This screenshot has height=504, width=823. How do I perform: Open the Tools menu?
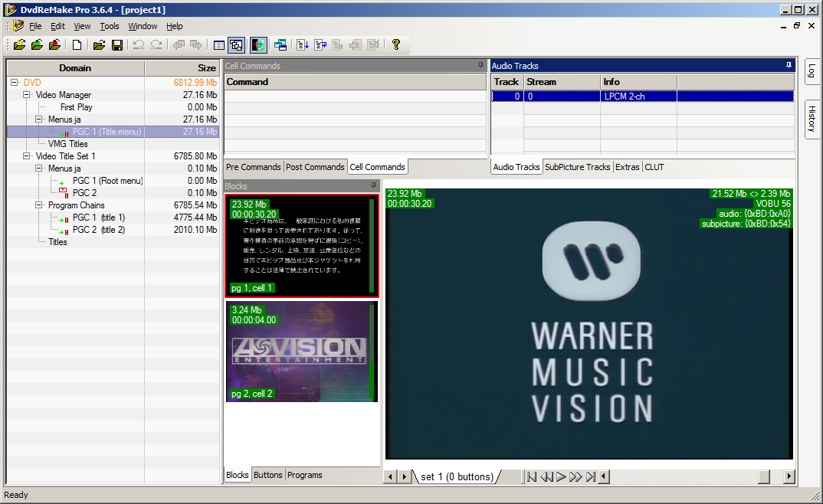pos(109,26)
